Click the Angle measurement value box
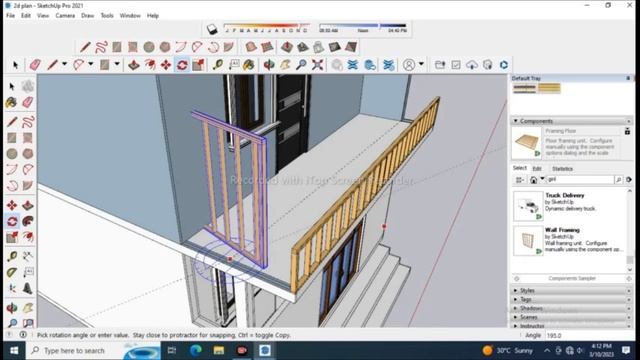 [x=588, y=336]
